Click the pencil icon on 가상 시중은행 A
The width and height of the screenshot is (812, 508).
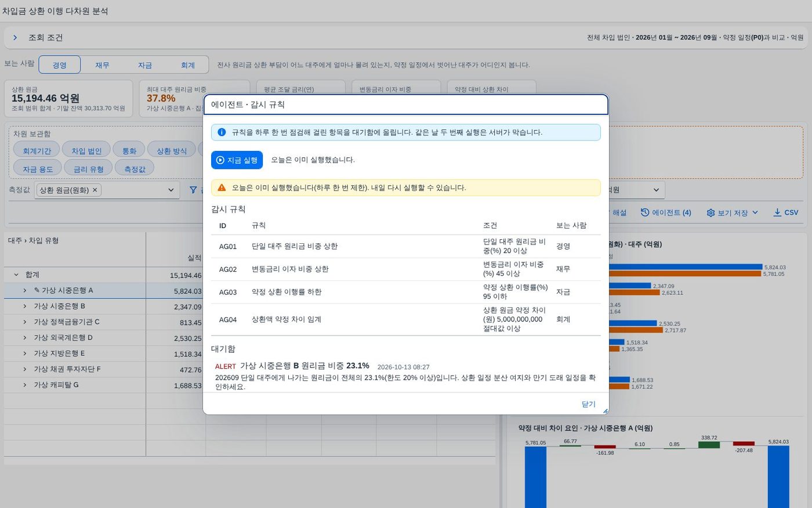(37, 290)
